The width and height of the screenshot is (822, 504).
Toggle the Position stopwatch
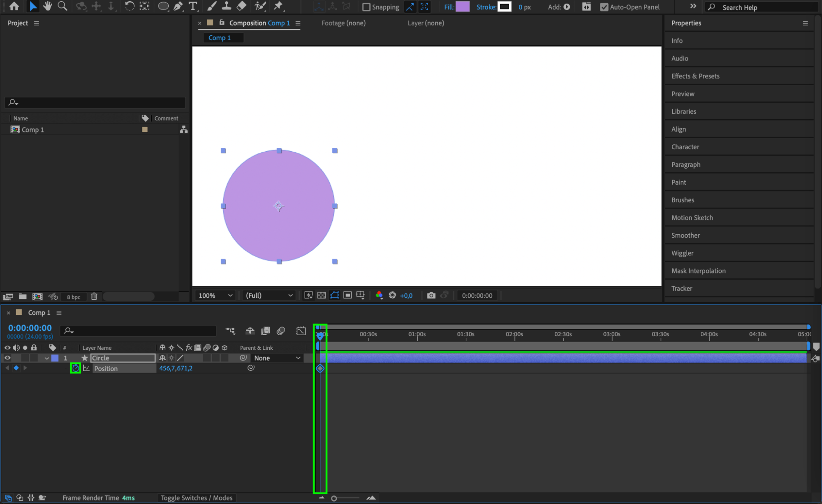[x=75, y=368]
